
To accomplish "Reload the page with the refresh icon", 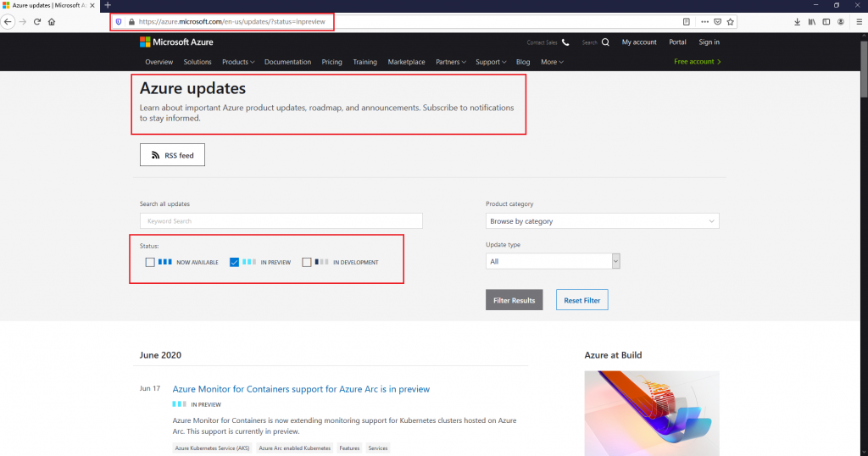I will tap(37, 21).
